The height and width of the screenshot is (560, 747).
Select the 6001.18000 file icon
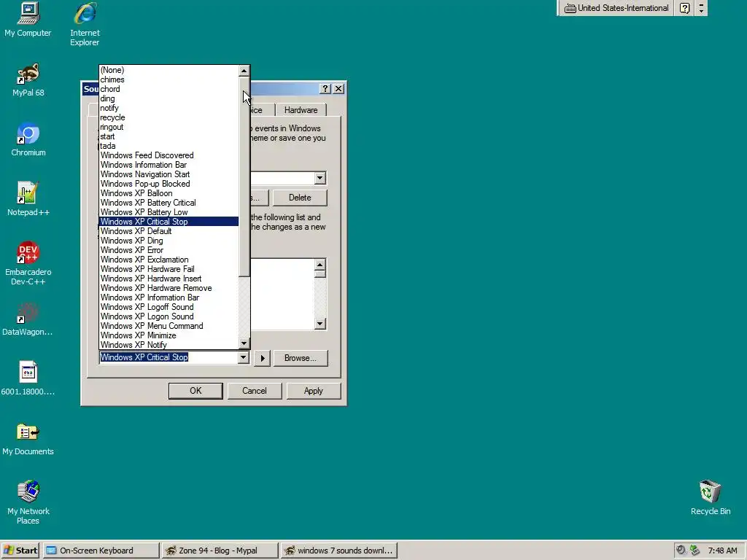[28, 378]
